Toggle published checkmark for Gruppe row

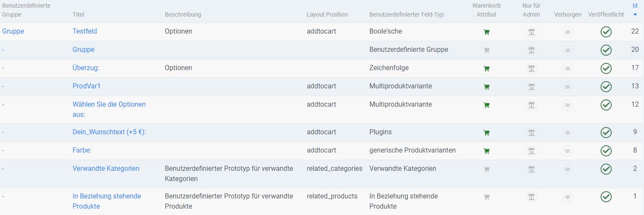(606, 50)
